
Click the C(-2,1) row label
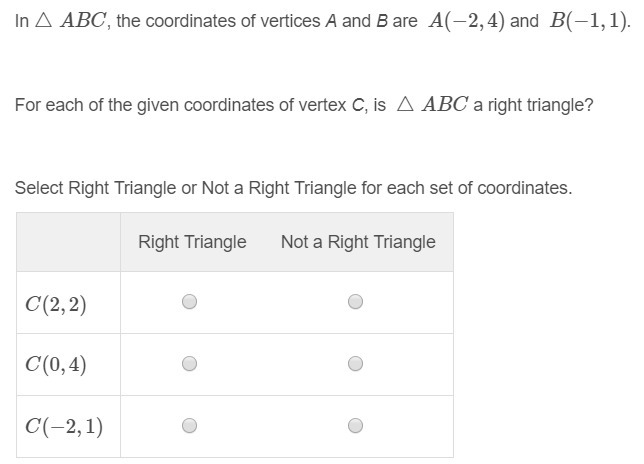coord(64,426)
